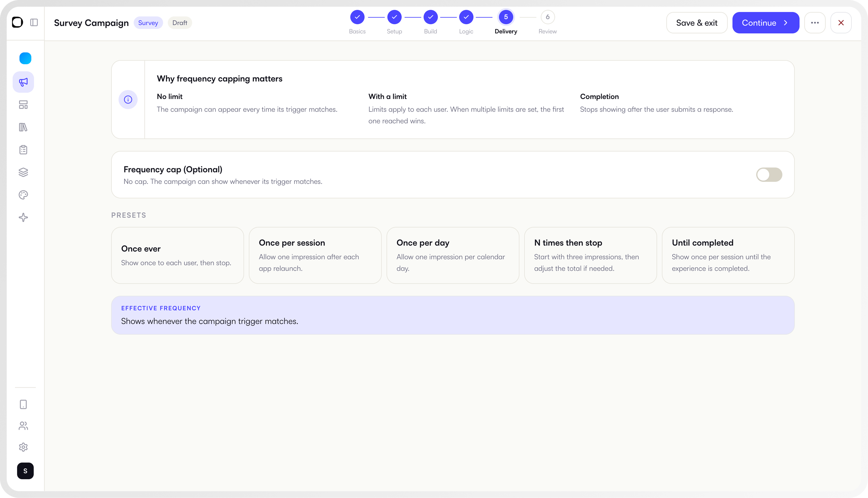Screen dimensions: 868x498
Task: Open the megaphone campaigns icon in sidebar
Action: (23, 82)
